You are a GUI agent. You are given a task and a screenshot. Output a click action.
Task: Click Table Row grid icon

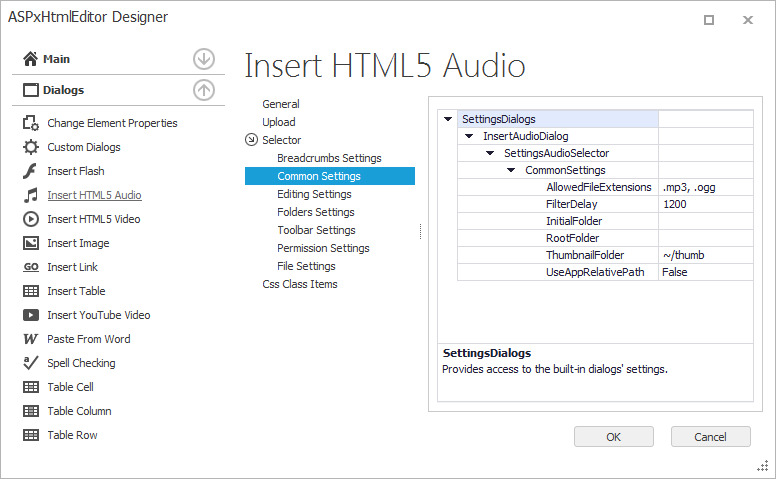pyautogui.click(x=31, y=435)
